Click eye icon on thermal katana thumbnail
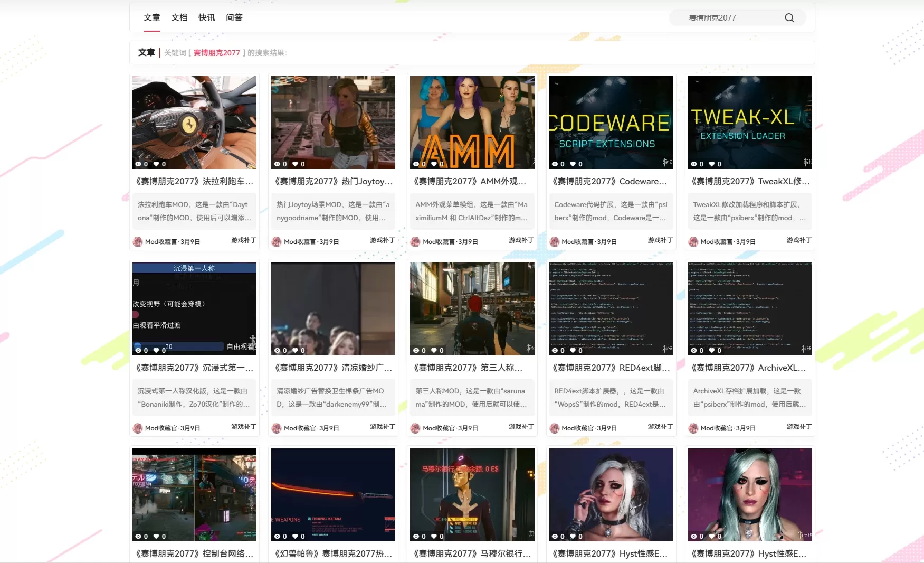Viewport: 924px width, 563px height. (277, 537)
